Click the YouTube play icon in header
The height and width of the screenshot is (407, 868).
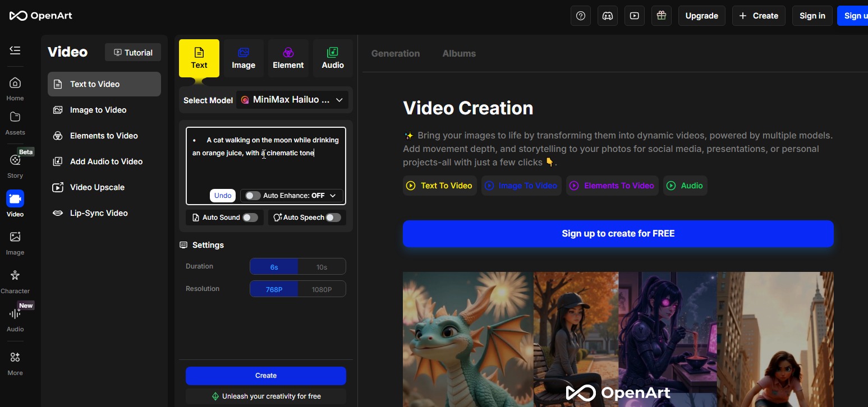coord(635,16)
